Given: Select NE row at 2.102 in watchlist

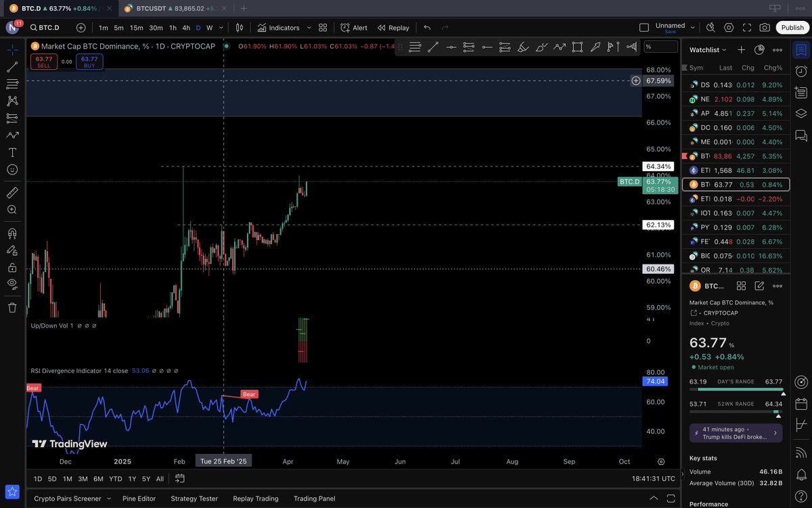Looking at the screenshot, I should tap(736, 99).
